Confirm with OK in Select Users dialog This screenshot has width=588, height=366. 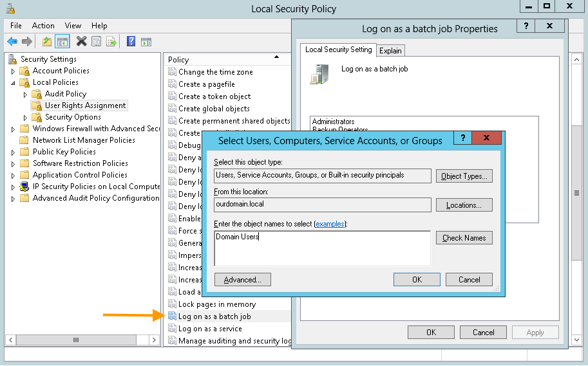click(417, 279)
